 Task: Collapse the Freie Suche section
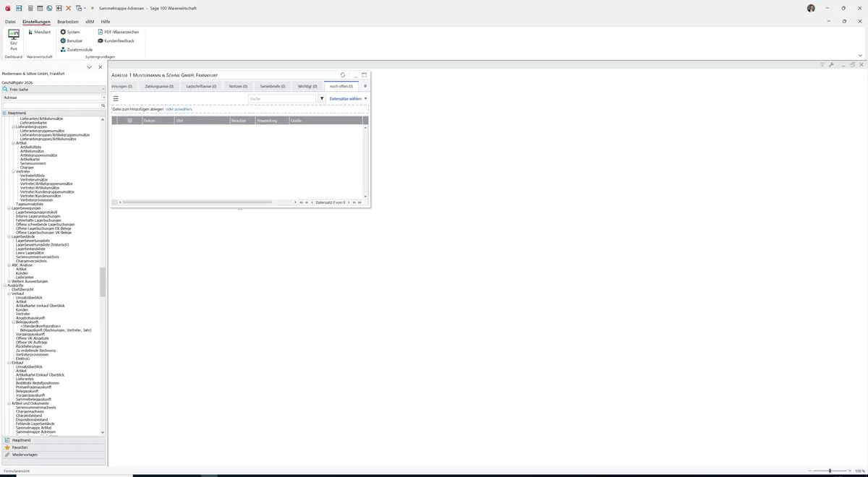click(x=103, y=90)
